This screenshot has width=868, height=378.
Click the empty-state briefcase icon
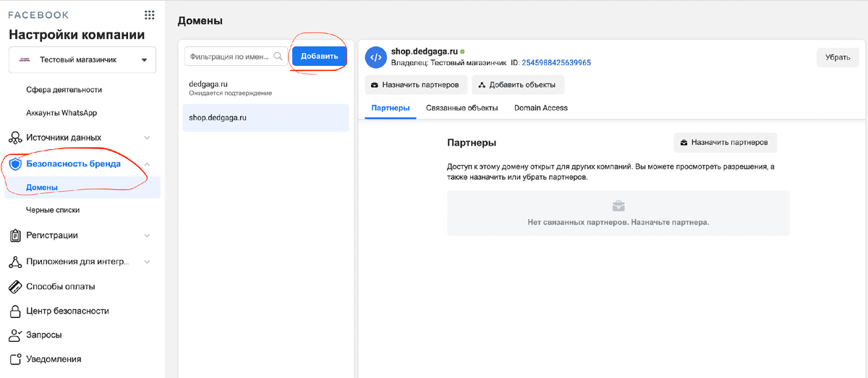[x=618, y=206]
